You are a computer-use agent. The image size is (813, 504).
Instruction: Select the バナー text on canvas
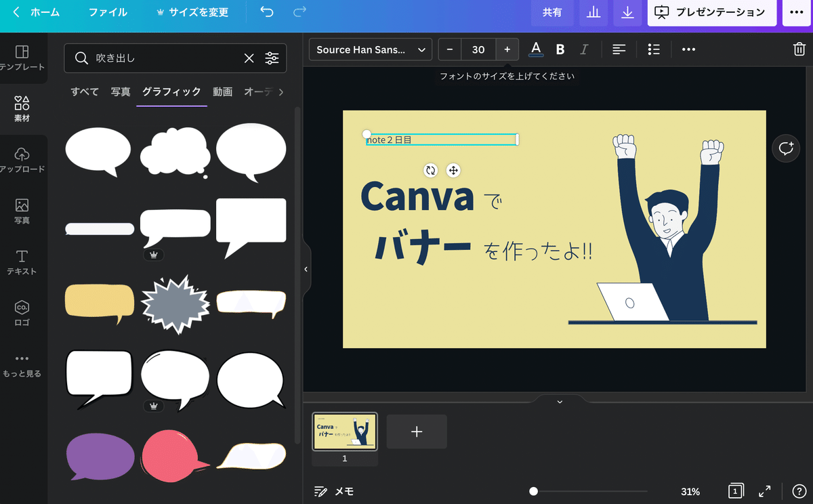(x=423, y=248)
